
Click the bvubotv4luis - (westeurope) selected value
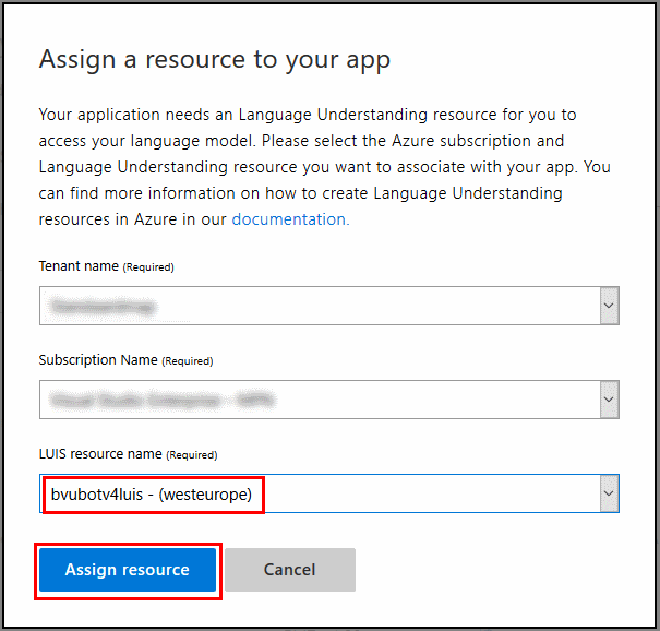[157, 493]
